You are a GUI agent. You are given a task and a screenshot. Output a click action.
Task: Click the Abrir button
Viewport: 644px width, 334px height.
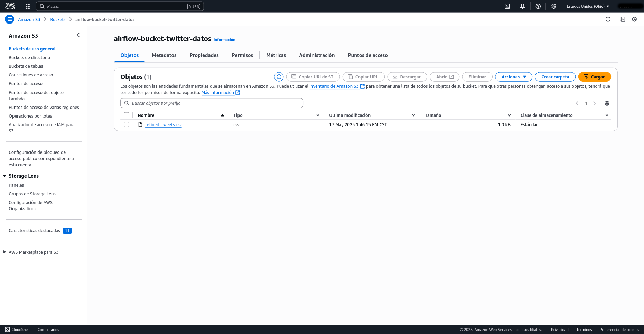(444, 77)
